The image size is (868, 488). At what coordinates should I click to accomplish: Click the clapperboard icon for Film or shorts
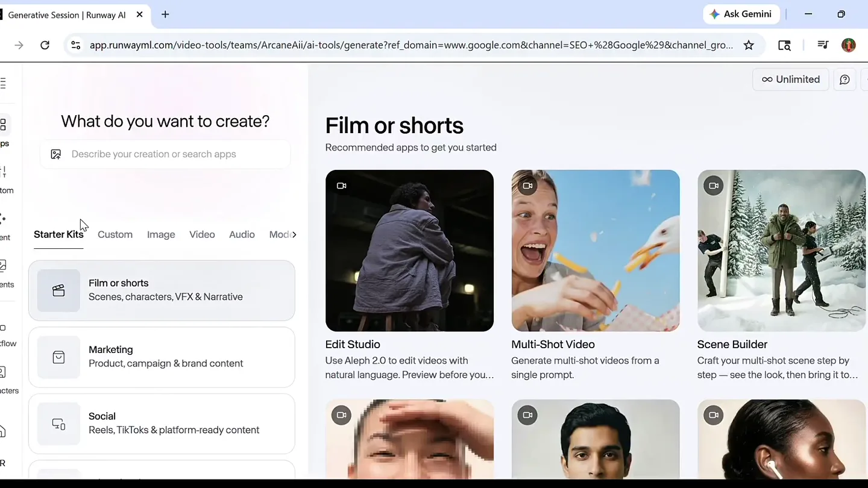[x=58, y=290]
